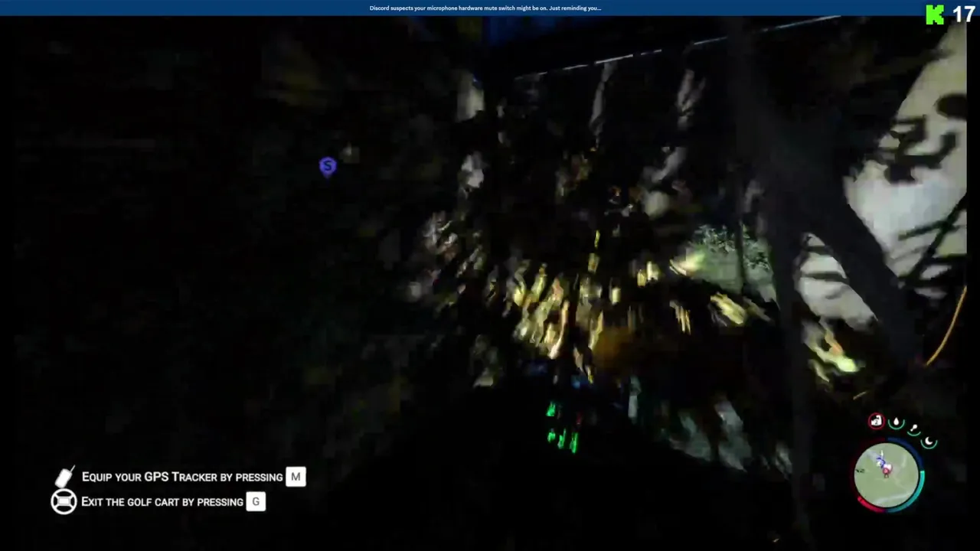The height and width of the screenshot is (551, 980).
Task: Click the purple S waypoint marker
Action: coord(328,166)
